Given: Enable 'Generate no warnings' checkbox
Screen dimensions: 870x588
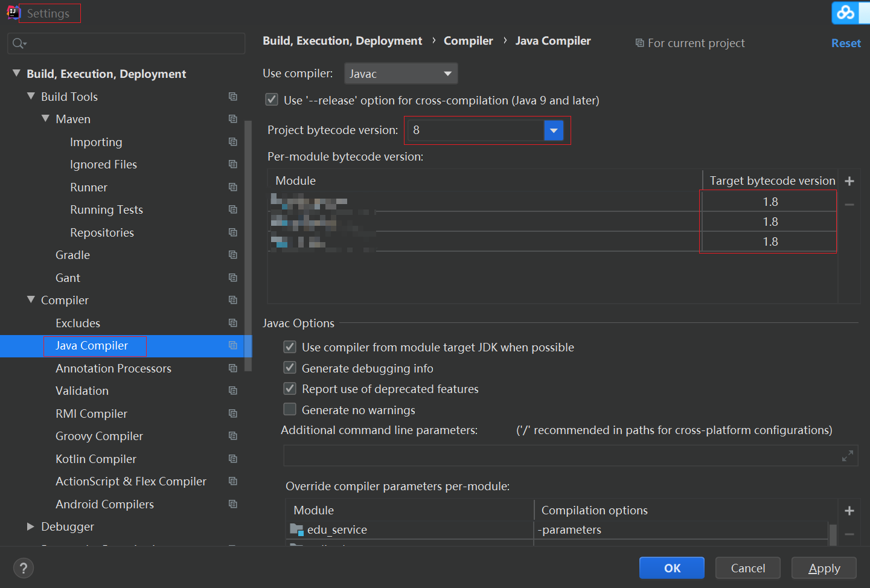Looking at the screenshot, I should [290, 409].
